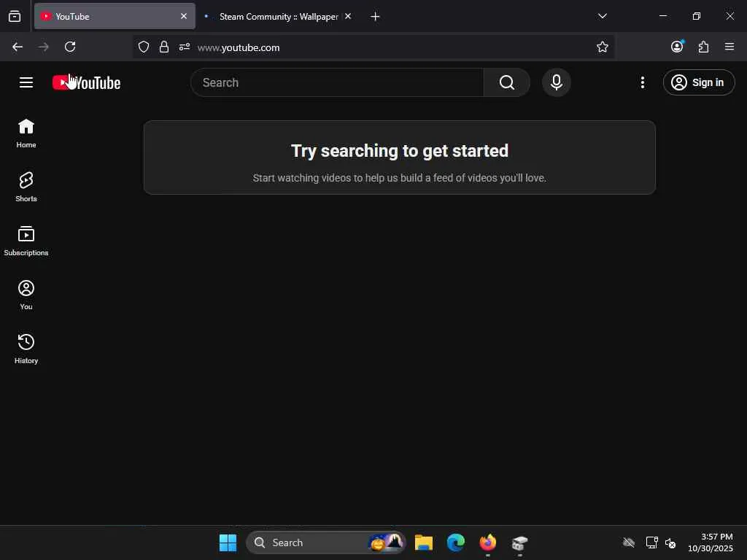
Task: Click the YouTube logo
Action: point(86,82)
